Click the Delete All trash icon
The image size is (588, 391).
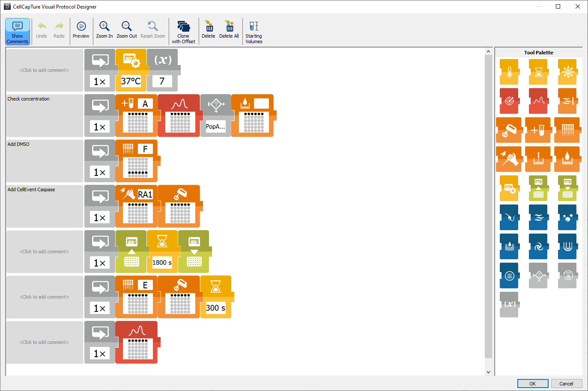pyautogui.click(x=229, y=27)
